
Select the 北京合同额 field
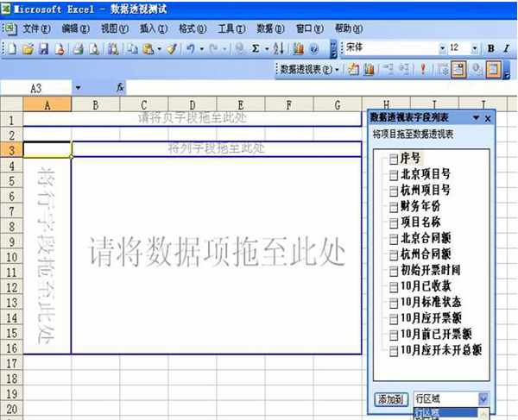[x=425, y=238]
